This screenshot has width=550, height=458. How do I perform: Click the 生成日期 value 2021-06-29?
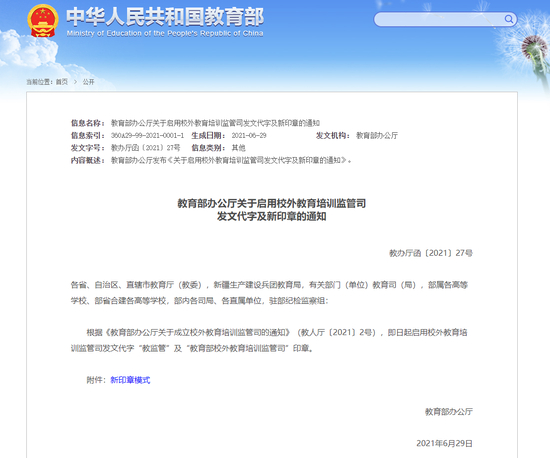tap(249, 135)
